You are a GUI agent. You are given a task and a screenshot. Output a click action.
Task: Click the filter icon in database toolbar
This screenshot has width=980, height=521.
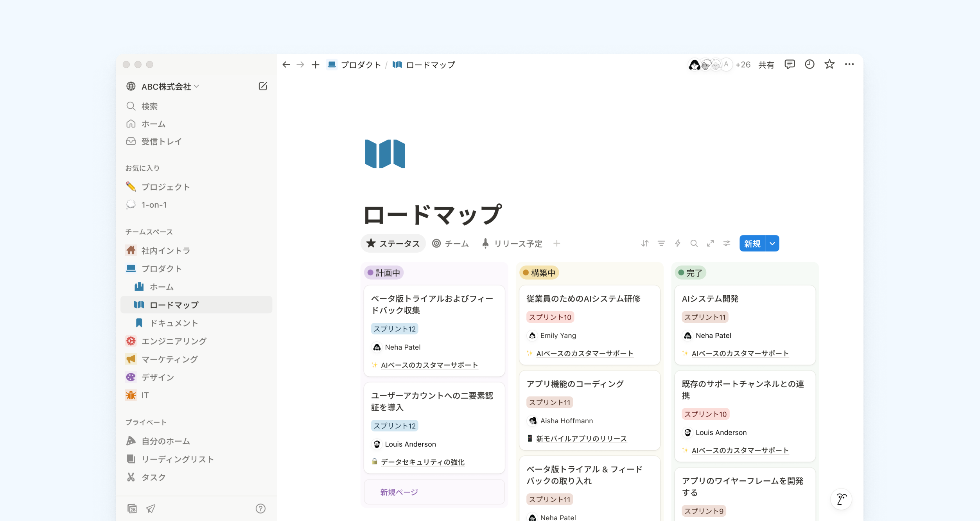point(661,243)
